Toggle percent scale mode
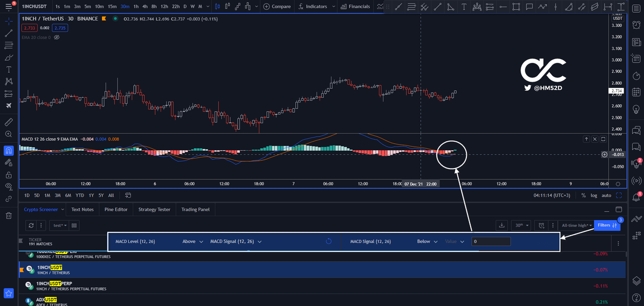 pos(583,195)
